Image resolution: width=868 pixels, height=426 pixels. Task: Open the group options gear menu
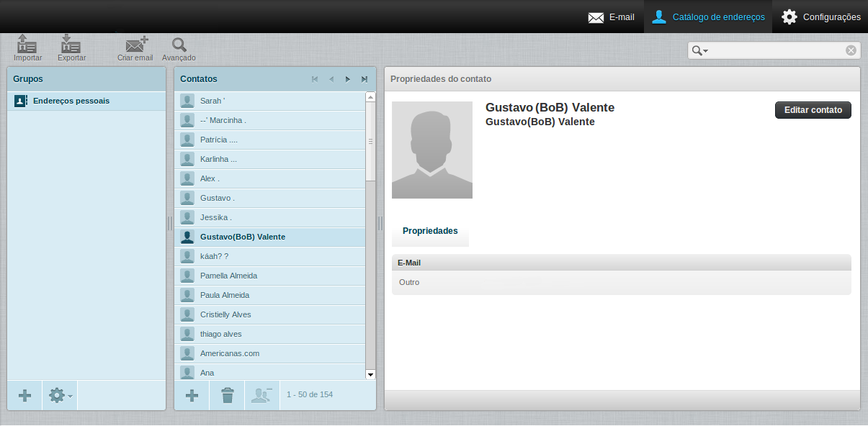(60, 395)
